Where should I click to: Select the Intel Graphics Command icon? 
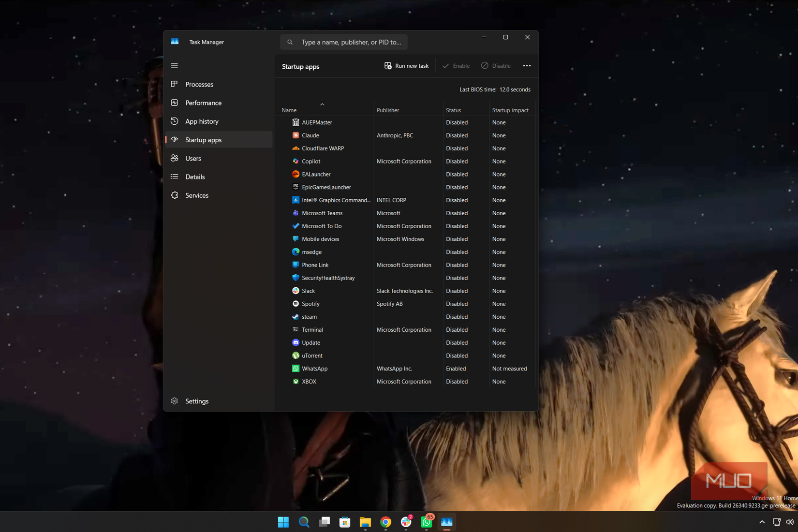point(296,200)
